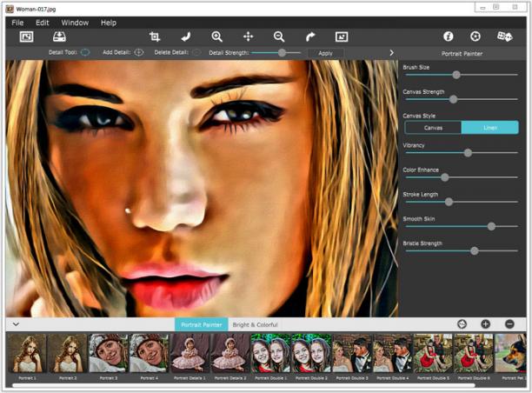This screenshot has height=393, width=532.
Task: Open the Edit menu
Action: pos(43,23)
